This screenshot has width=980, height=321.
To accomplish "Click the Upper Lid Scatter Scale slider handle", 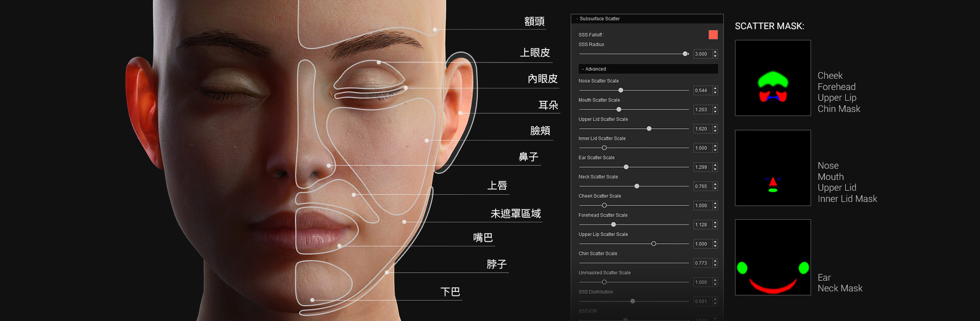I will point(649,129).
